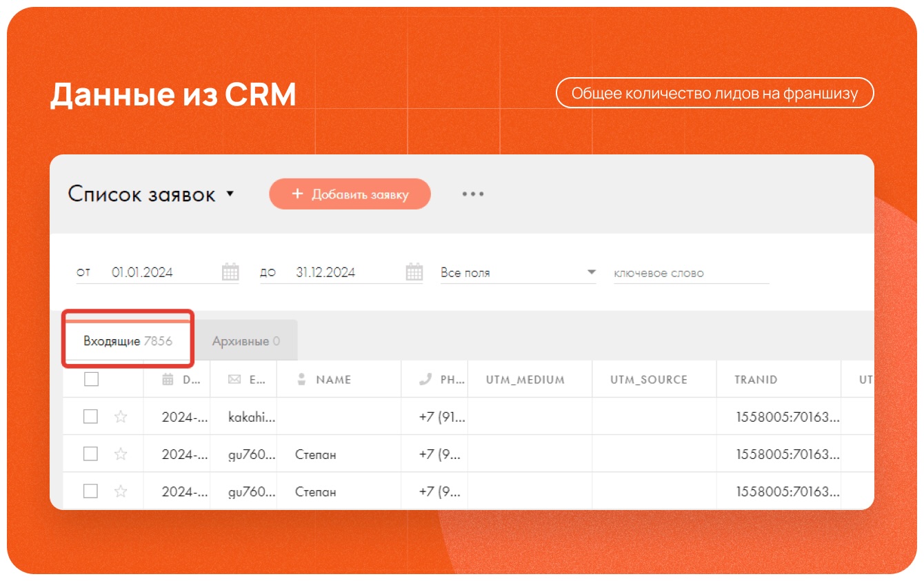Tick the select-all checkbox in the table header

tap(91, 379)
